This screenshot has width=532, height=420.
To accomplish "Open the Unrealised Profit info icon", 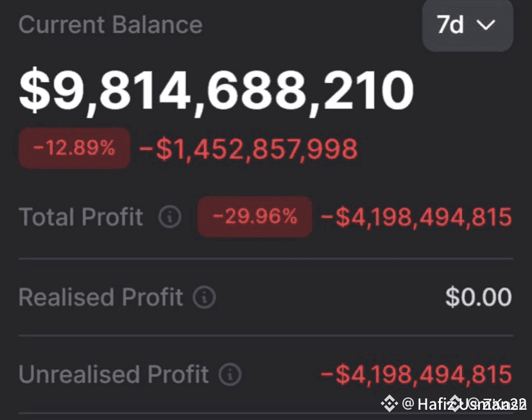I will pos(230,374).
